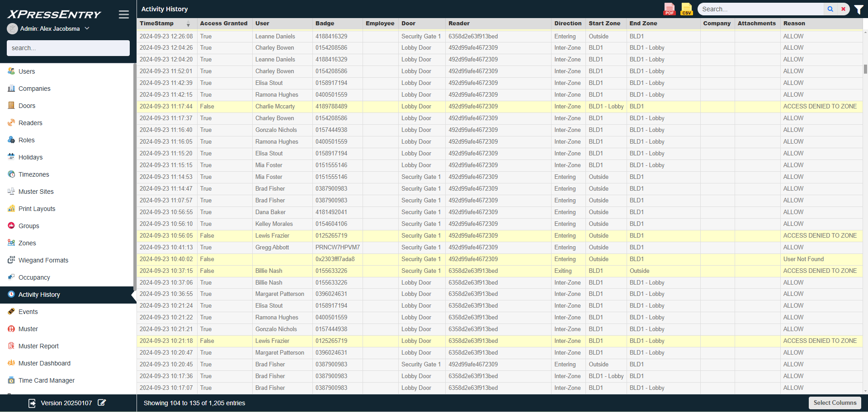Go to Zones in sidebar

click(27, 243)
